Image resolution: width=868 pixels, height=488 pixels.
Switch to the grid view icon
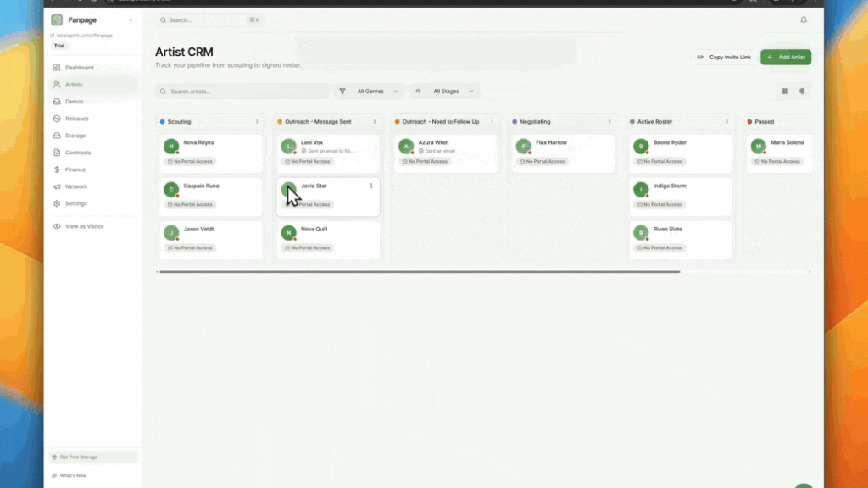click(x=785, y=91)
